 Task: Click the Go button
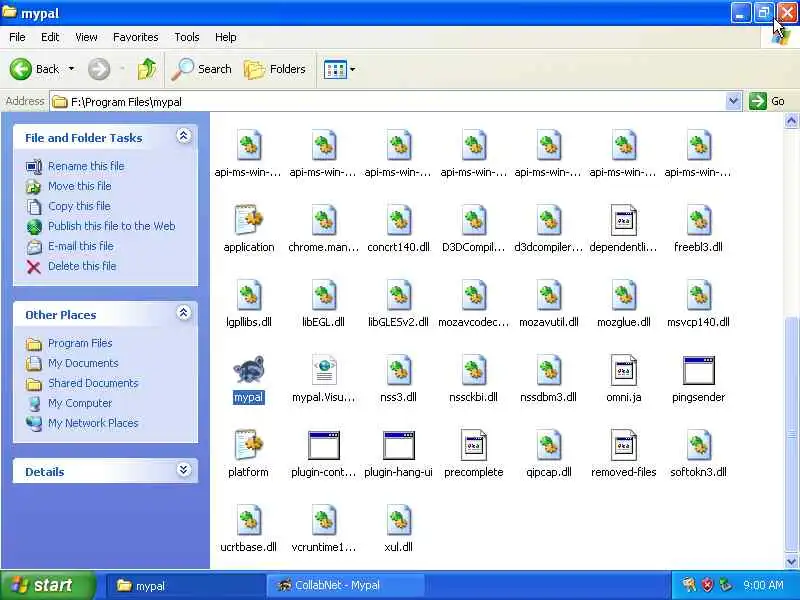point(767,101)
